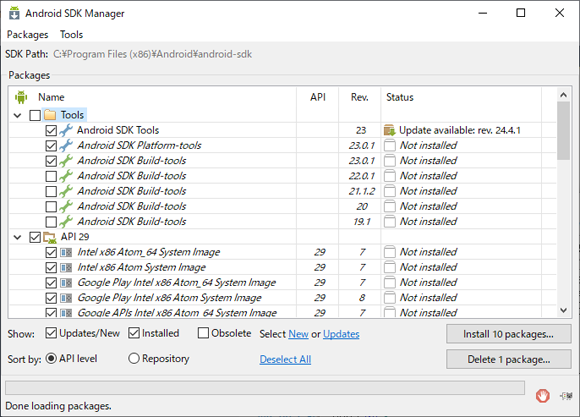Toggle the Installed filter checkbox
The image size is (580, 417).
(x=134, y=333)
